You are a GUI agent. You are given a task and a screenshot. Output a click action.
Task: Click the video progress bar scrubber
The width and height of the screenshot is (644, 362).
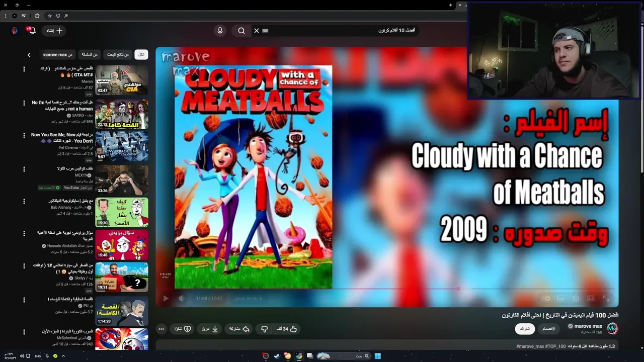pos(458,289)
